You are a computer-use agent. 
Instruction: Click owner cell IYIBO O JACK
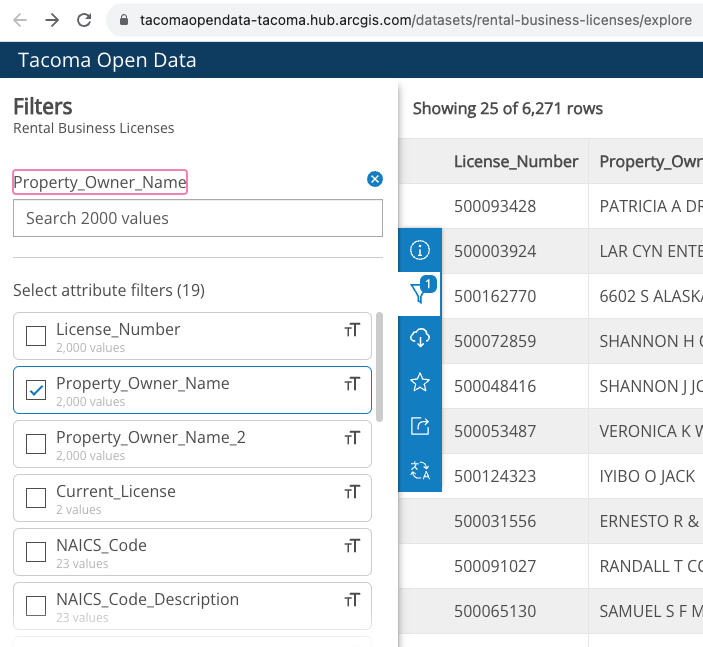pos(647,476)
